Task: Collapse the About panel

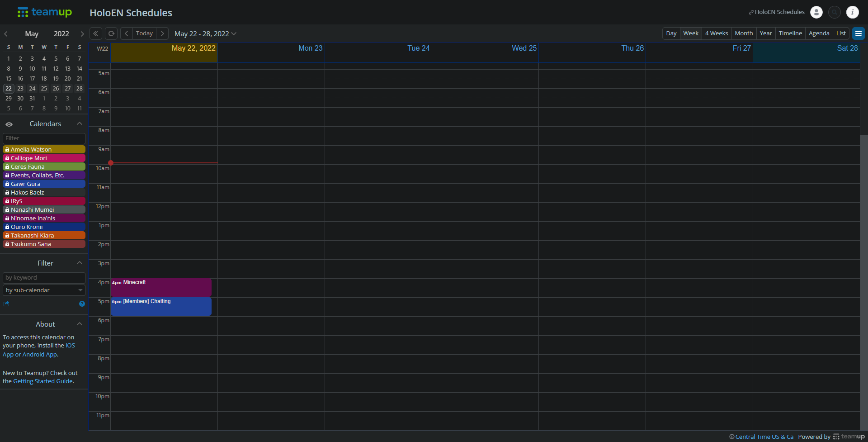Action: [x=80, y=324]
